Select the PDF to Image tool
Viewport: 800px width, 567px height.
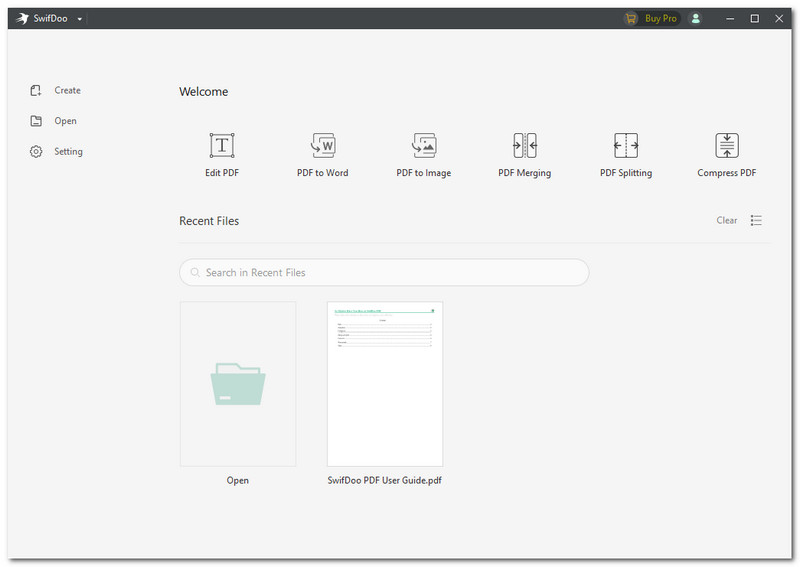pos(424,146)
